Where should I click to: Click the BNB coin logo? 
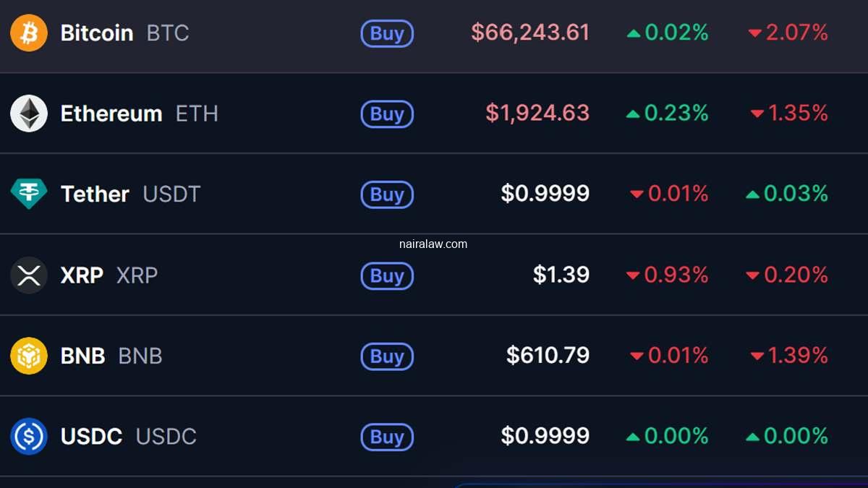(x=29, y=356)
